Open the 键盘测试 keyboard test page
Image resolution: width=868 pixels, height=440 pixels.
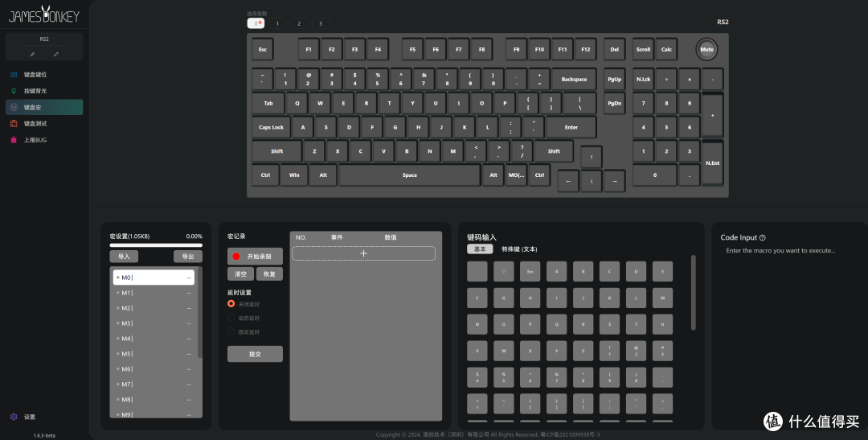(44, 124)
